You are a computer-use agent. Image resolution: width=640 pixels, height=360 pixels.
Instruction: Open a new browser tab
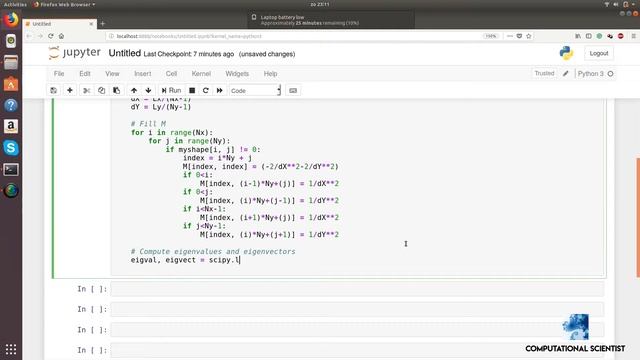click(102, 24)
